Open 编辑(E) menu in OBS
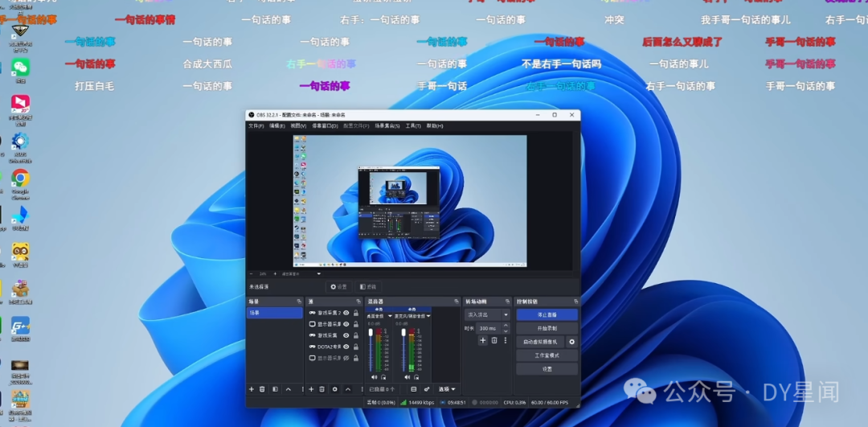The width and height of the screenshot is (868, 427). tap(276, 125)
